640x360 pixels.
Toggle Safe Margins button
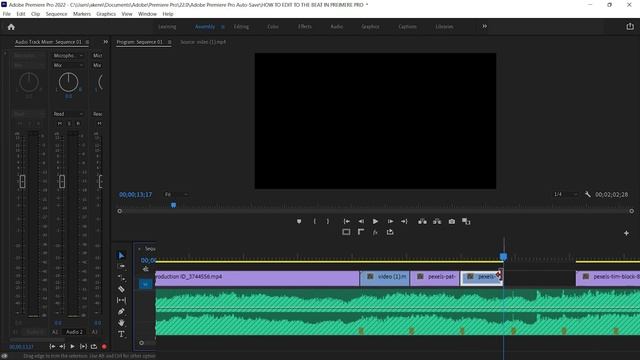point(346,232)
